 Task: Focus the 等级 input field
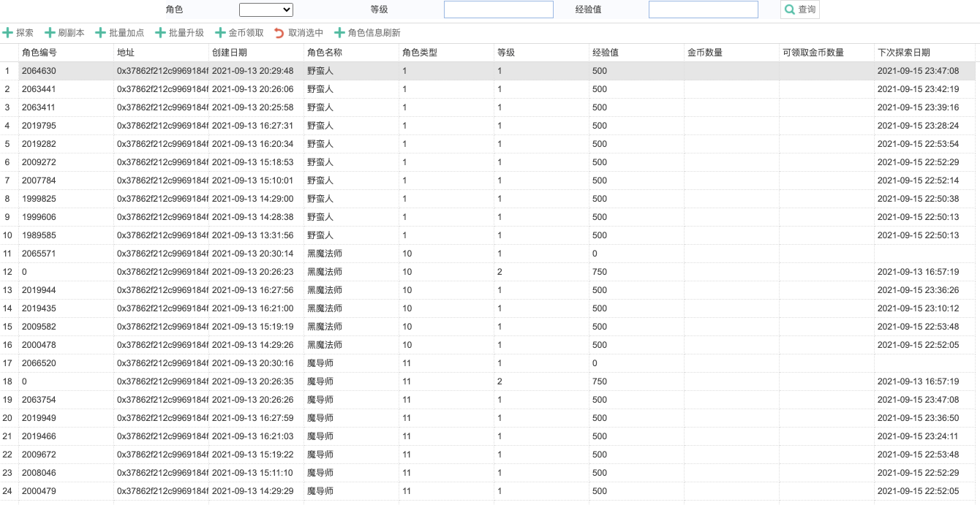coord(499,10)
